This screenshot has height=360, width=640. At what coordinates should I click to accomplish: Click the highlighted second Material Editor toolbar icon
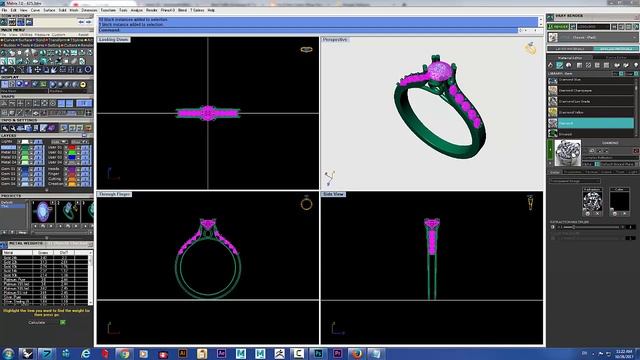(560, 65)
